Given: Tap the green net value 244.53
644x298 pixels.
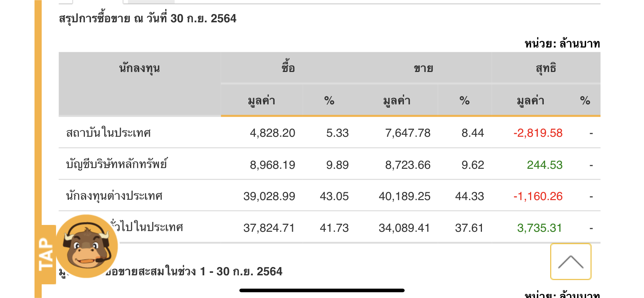Looking at the screenshot, I should pos(544,165).
